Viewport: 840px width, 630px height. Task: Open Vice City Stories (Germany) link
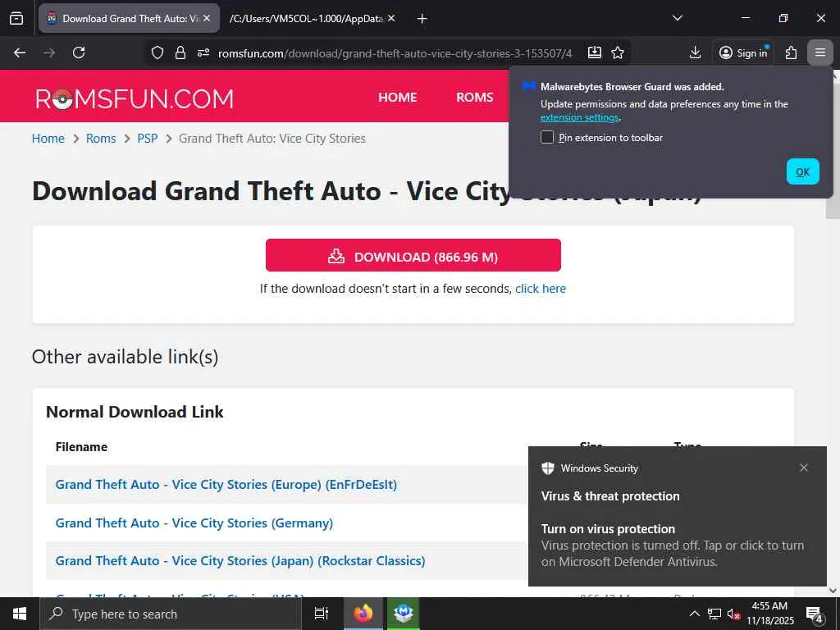coord(194,523)
